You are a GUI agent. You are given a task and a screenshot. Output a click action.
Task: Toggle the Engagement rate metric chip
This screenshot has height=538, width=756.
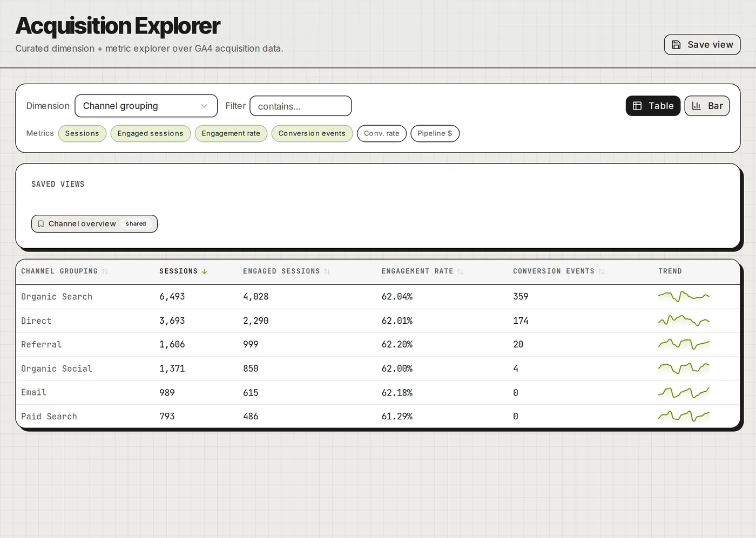(231, 133)
